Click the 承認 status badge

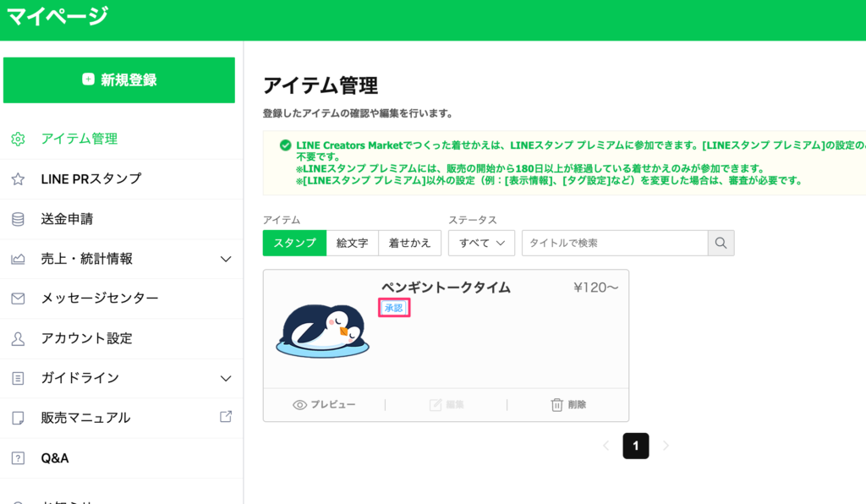pos(394,308)
